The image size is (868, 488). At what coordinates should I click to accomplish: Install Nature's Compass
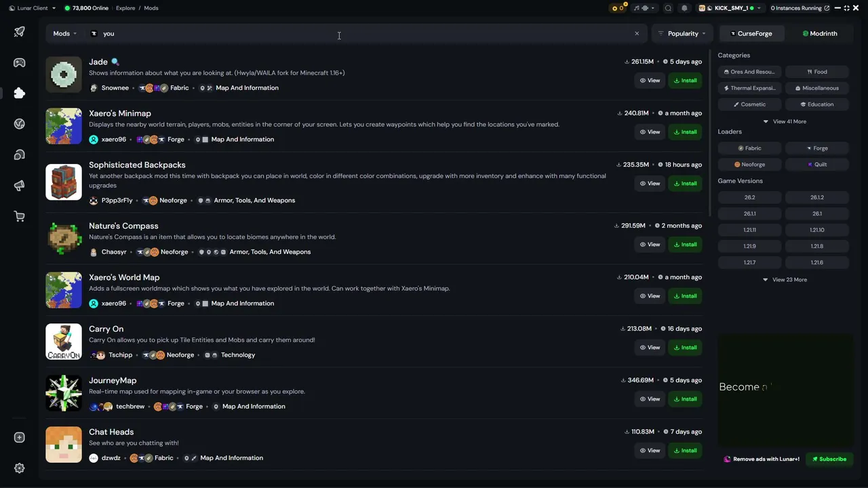686,245
